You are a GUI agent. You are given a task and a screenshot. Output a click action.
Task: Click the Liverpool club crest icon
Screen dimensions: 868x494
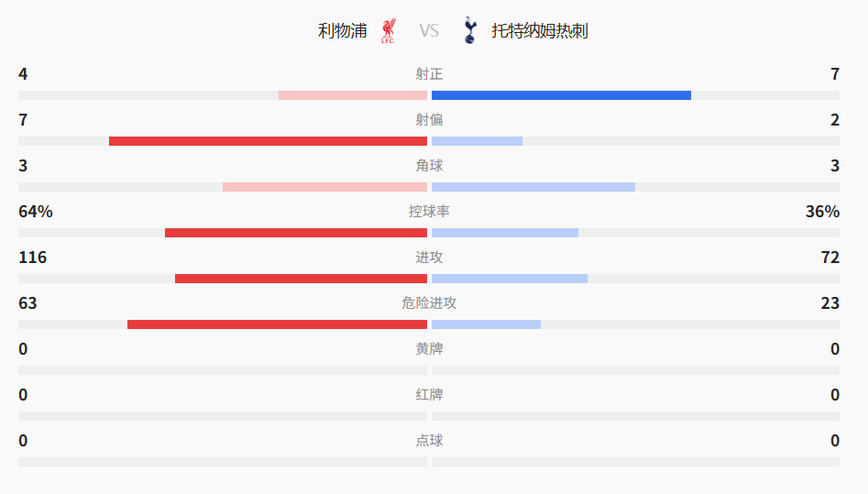click(x=388, y=30)
